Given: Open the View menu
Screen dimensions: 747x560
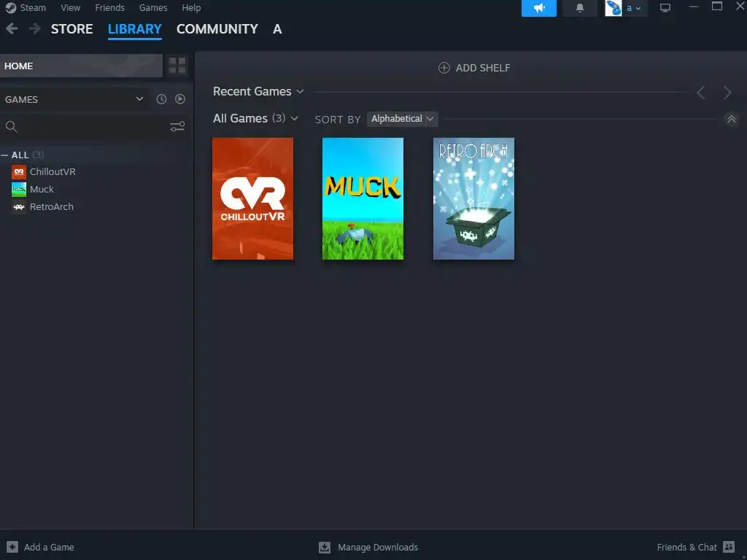Looking at the screenshot, I should 71,7.
